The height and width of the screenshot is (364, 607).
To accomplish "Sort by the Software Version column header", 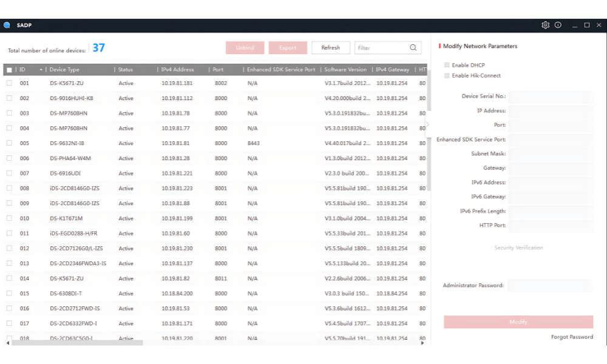I will pyautogui.click(x=345, y=70).
